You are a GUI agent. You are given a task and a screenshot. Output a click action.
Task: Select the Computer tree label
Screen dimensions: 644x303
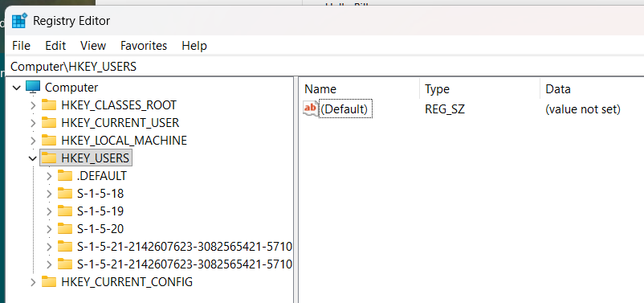[x=71, y=88]
